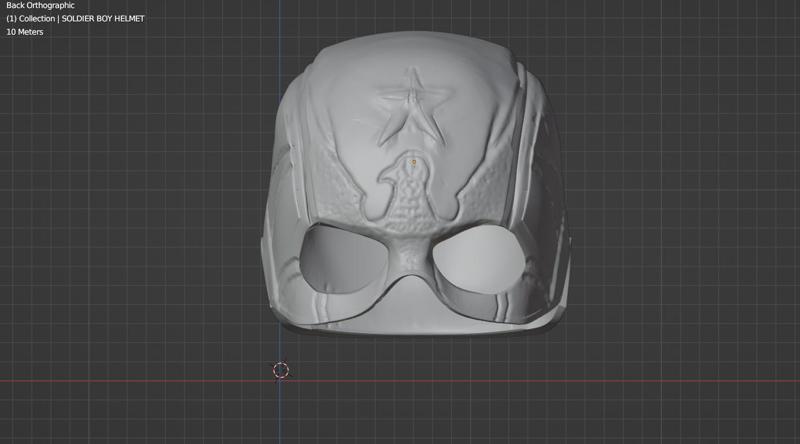Click the 'Back Orthographic' view label

click(40, 6)
